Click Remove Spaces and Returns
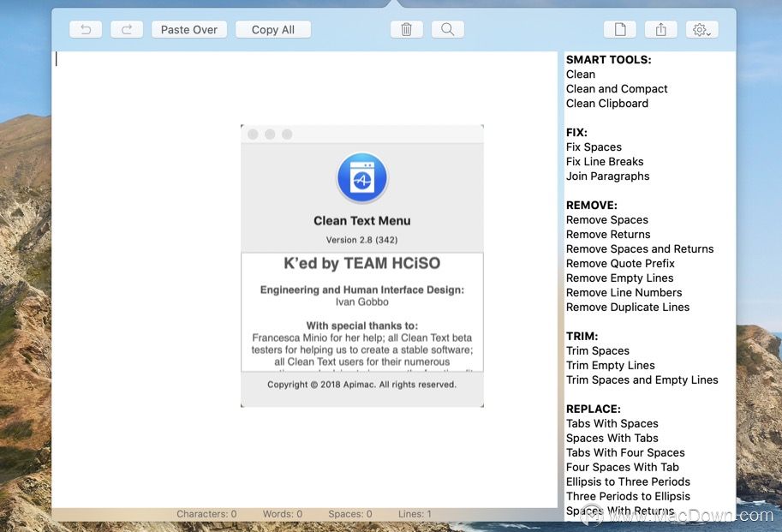The image size is (782, 532). pos(639,248)
